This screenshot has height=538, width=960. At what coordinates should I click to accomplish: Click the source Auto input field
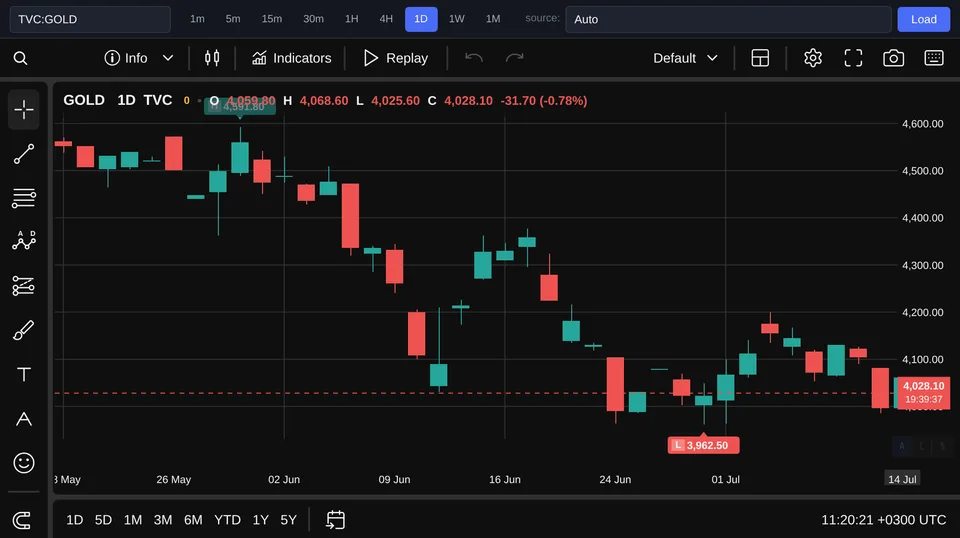(728, 19)
